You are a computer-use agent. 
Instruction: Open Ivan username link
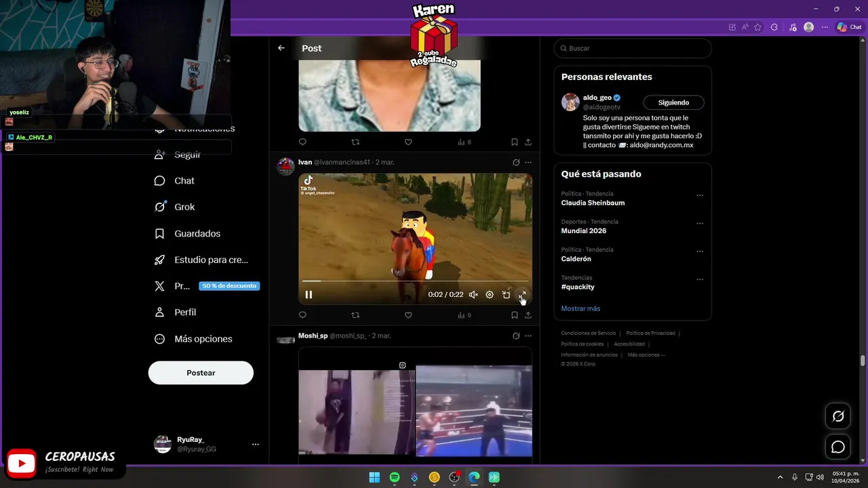tap(305, 163)
